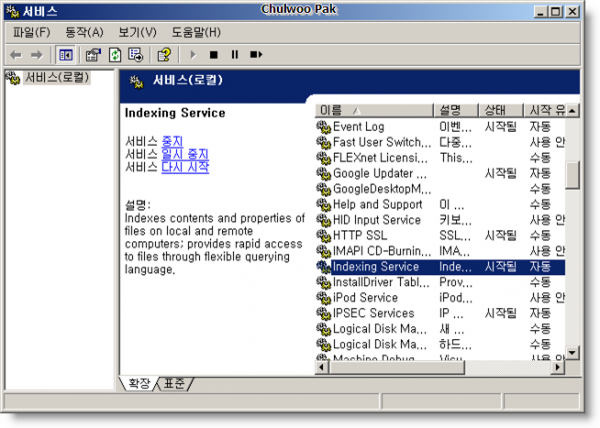Click the gear icon beside IPSEC Services
The height and width of the screenshot is (428, 600).
323,313
